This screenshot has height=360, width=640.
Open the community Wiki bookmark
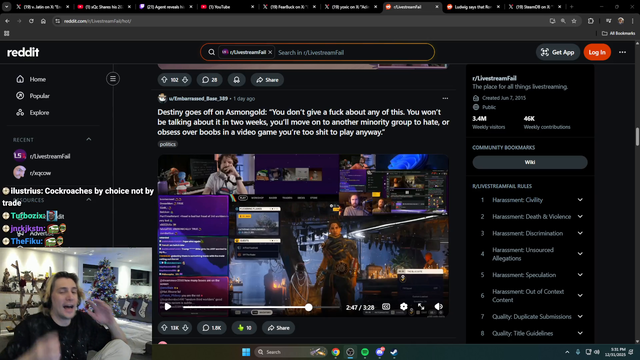[530, 162]
